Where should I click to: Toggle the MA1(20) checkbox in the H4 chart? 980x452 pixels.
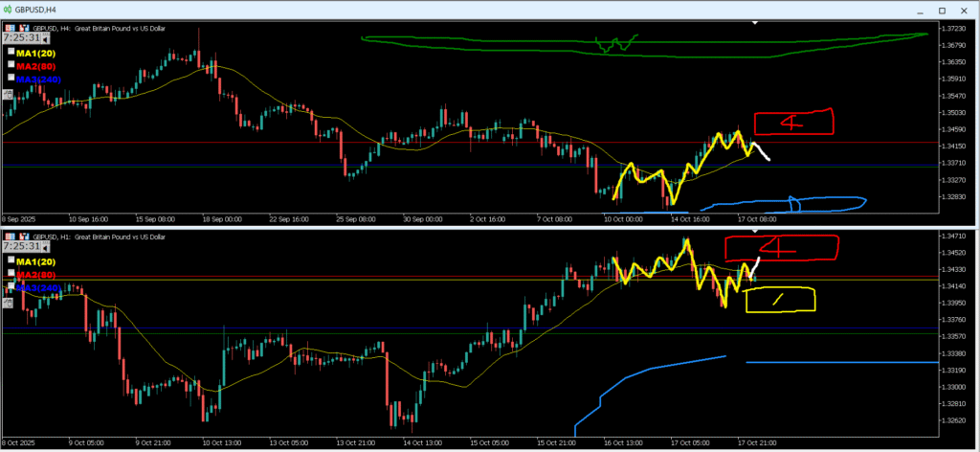click(11, 51)
